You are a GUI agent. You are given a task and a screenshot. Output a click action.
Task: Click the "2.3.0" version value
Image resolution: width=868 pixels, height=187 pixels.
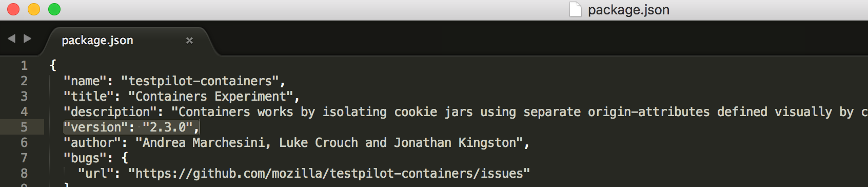(168, 127)
